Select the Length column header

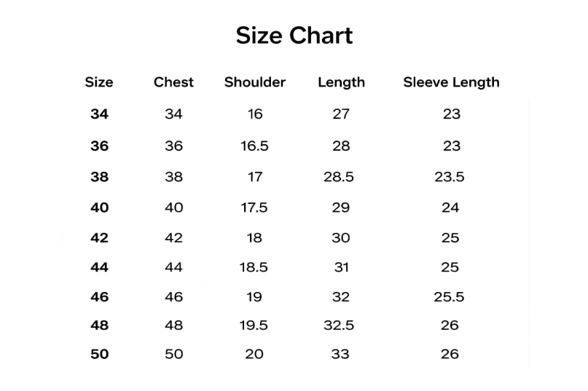point(341,82)
